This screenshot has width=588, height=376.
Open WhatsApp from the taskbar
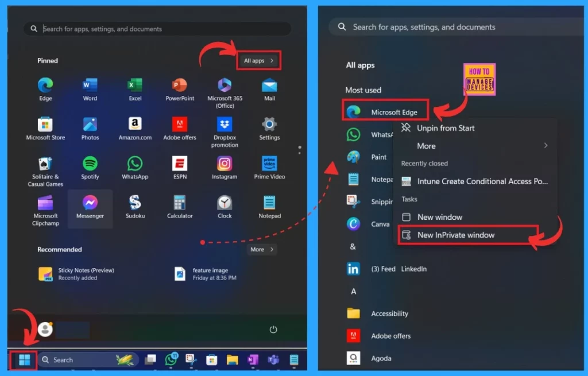coord(171,359)
